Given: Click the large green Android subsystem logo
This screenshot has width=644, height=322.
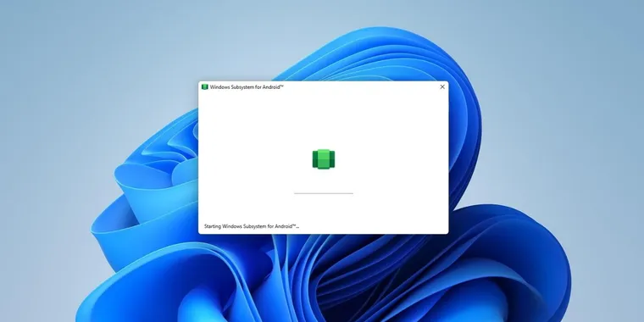Looking at the screenshot, I should click(x=324, y=159).
